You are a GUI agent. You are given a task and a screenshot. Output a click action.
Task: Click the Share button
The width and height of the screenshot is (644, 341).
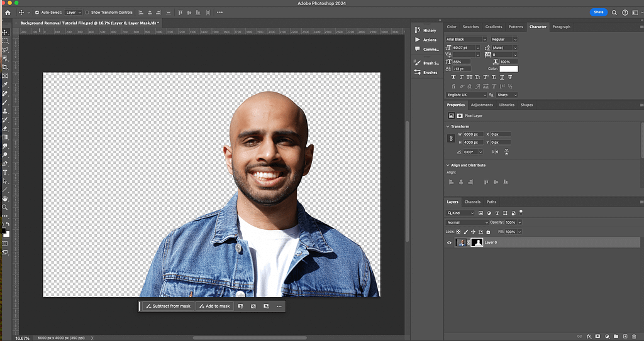point(598,12)
